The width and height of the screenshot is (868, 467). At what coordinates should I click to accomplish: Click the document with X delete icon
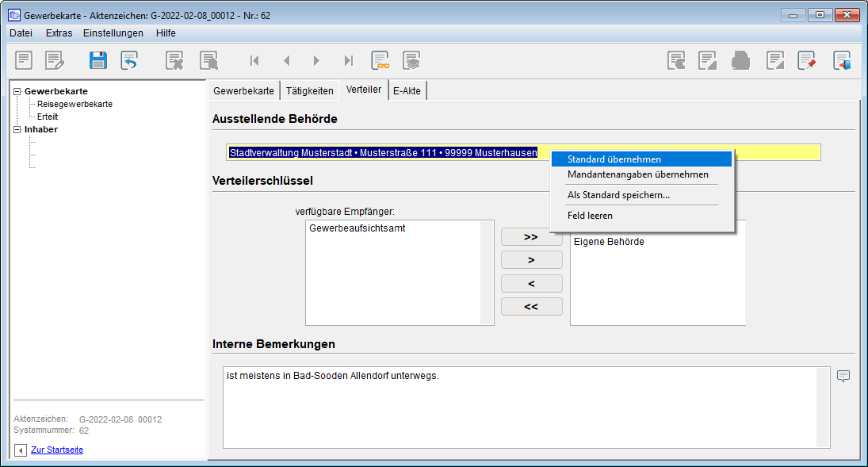174,60
